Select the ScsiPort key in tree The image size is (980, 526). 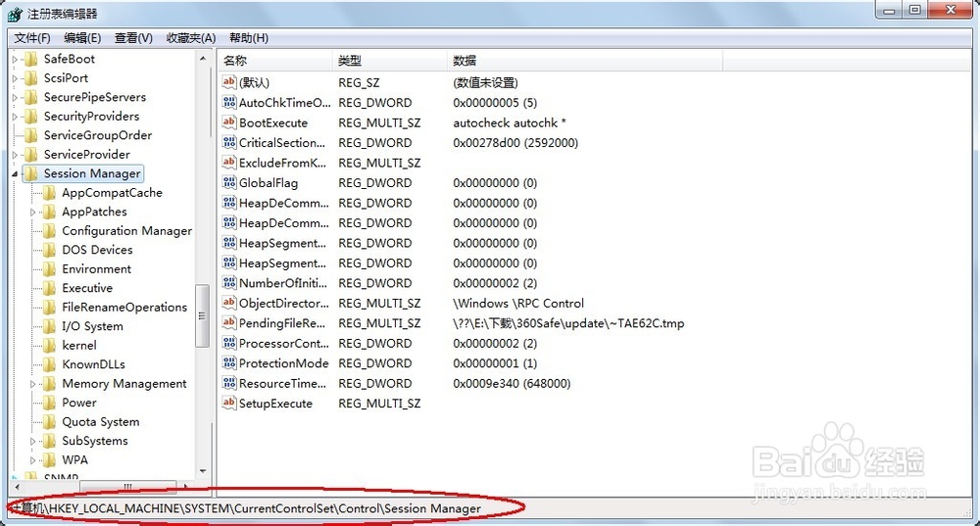66,78
